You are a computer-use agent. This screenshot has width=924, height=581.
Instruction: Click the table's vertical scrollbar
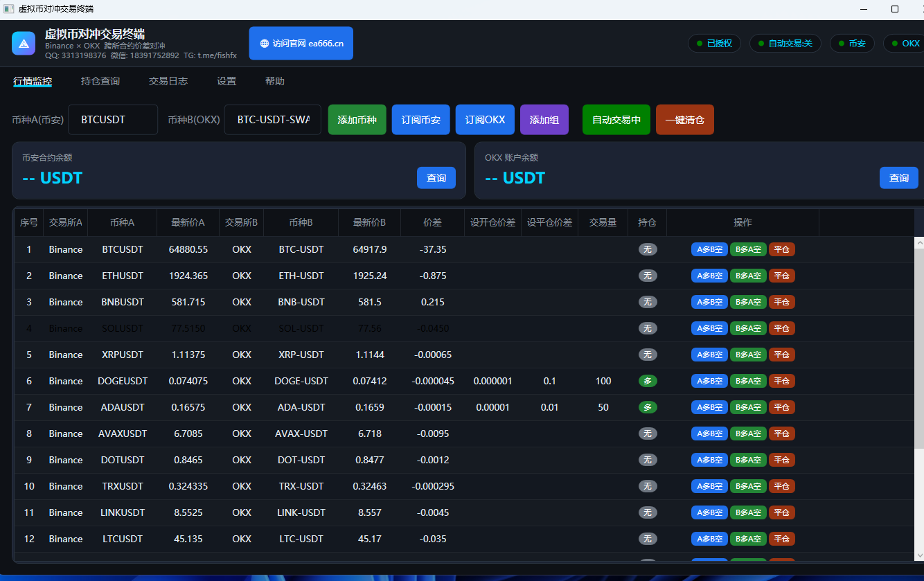point(919,350)
